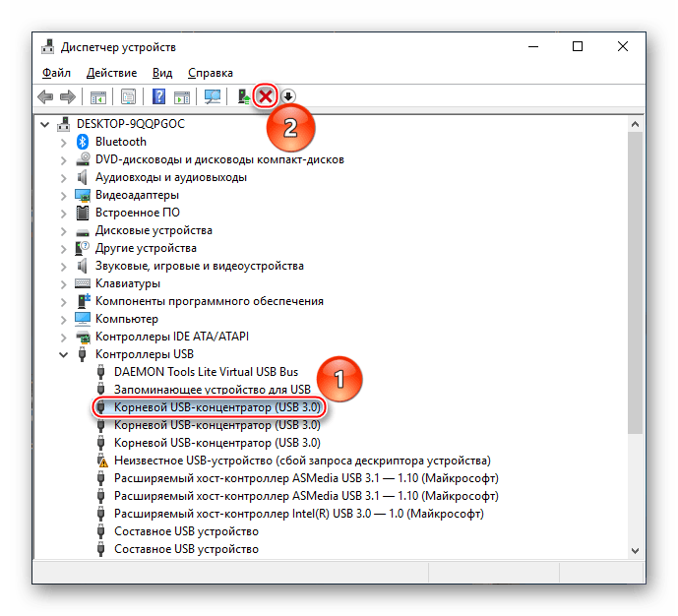The image size is (678, 616).
Task: Click the Update driver toolbar icon
Action: click(x=244, y=96)
